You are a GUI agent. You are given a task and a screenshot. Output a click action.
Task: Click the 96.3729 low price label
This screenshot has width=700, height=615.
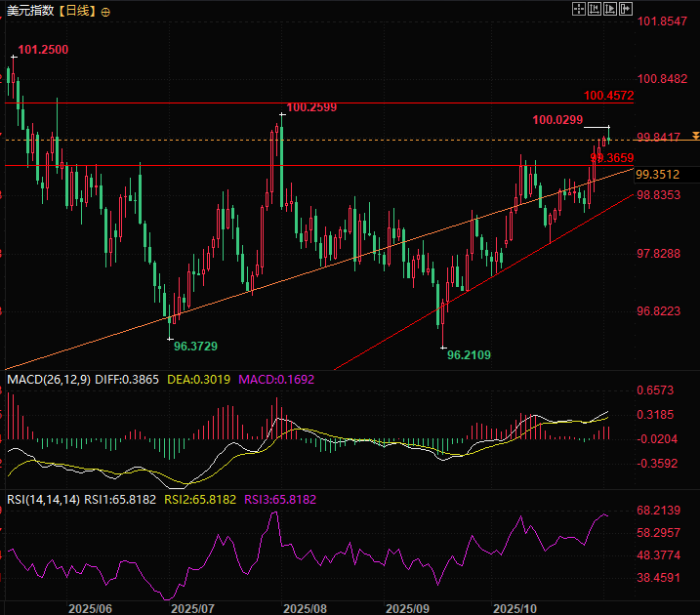[195, 346]
